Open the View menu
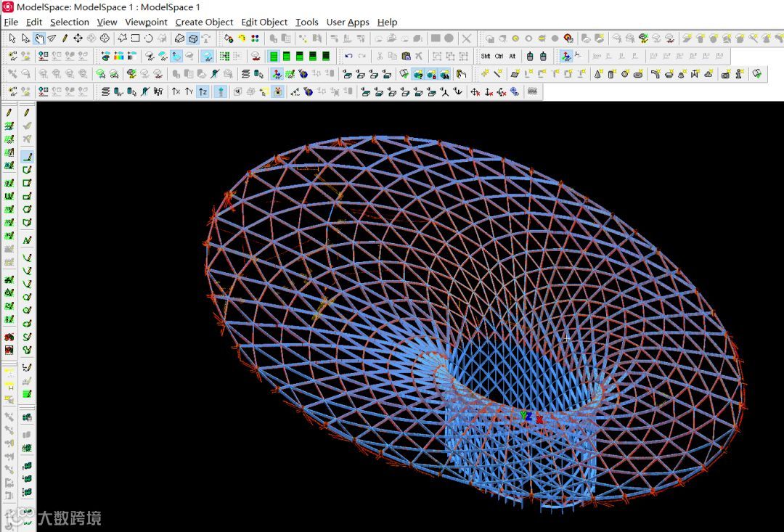 [107, 22]
